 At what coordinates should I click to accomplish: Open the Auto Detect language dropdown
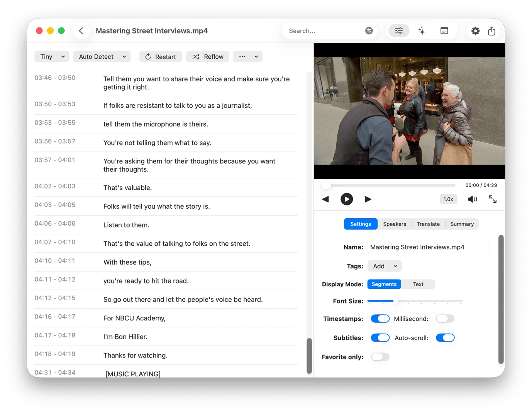pyautogui.click(x=102, y=57)
